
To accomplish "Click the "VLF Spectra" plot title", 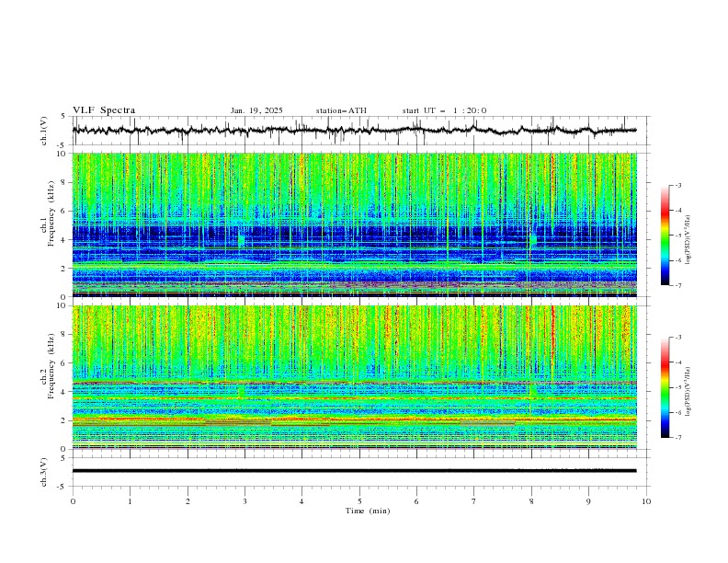I will [104, 110].
